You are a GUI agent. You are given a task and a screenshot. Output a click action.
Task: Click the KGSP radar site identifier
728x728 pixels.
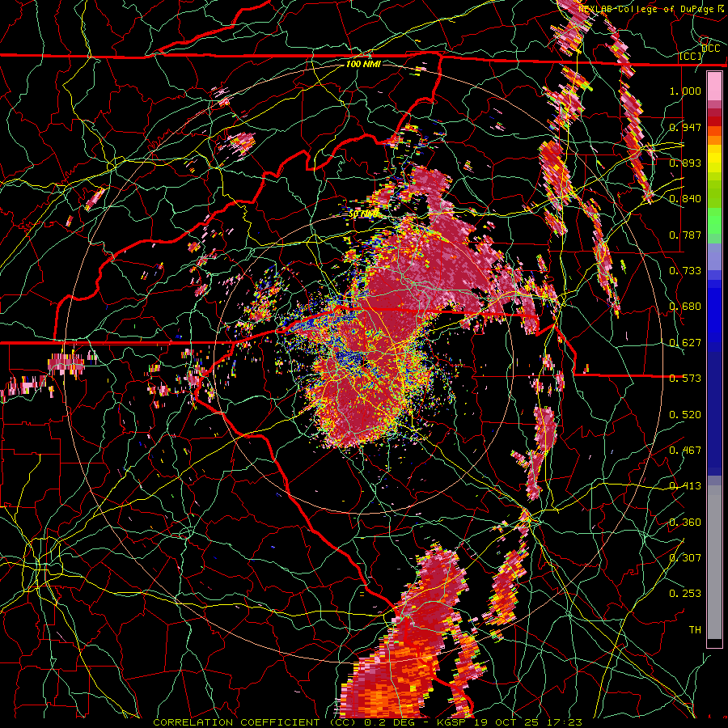click(452, 722)
